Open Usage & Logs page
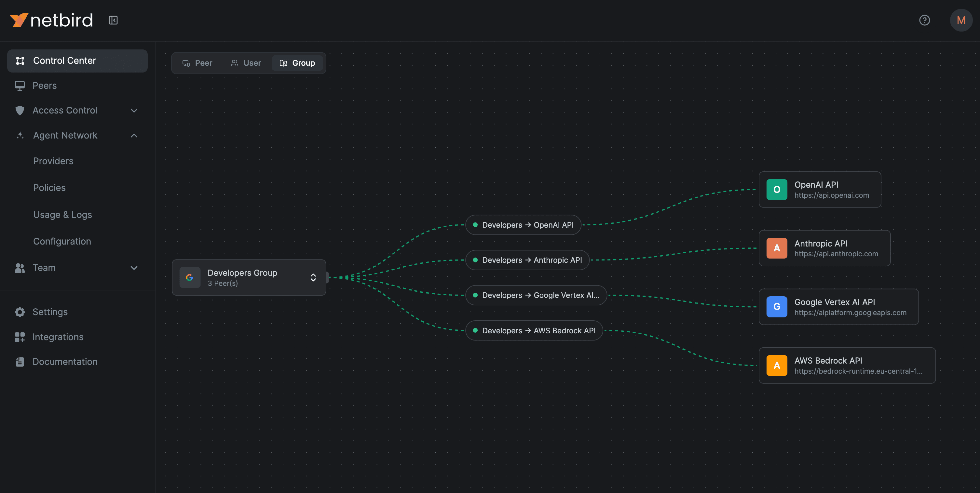Image resolution: width=980 pixels, height=493 pixels. [x=63, y=215]
